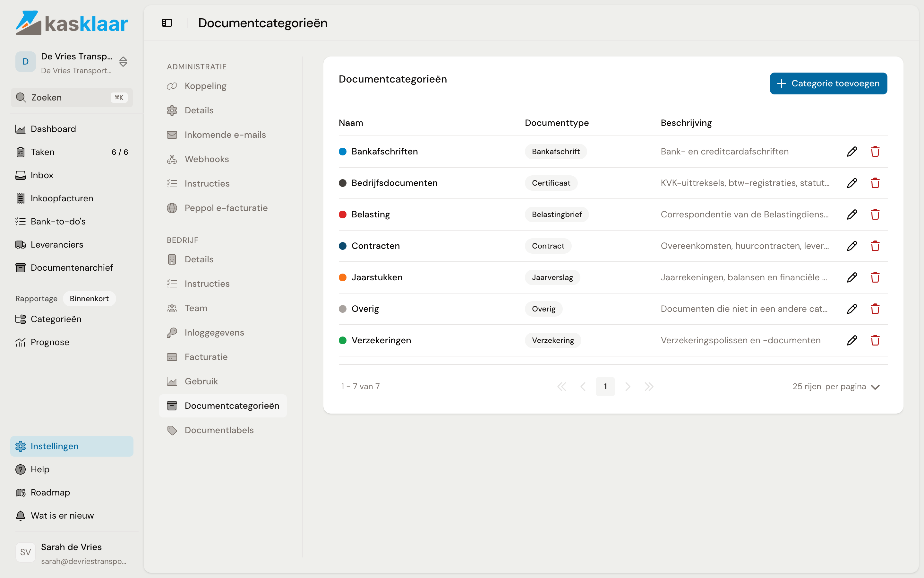Open Roadmap in the sidebar
This screenshot has height=578, width=924.
[x=72, y=492]
